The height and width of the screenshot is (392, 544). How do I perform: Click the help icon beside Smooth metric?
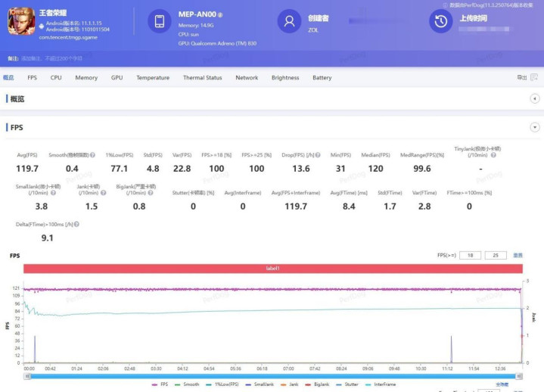point(92,155)
